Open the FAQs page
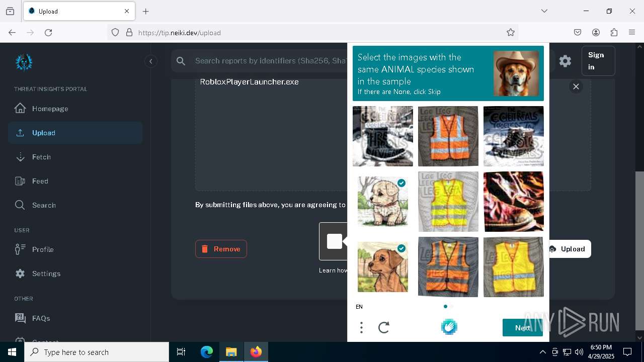 point(75,318)
